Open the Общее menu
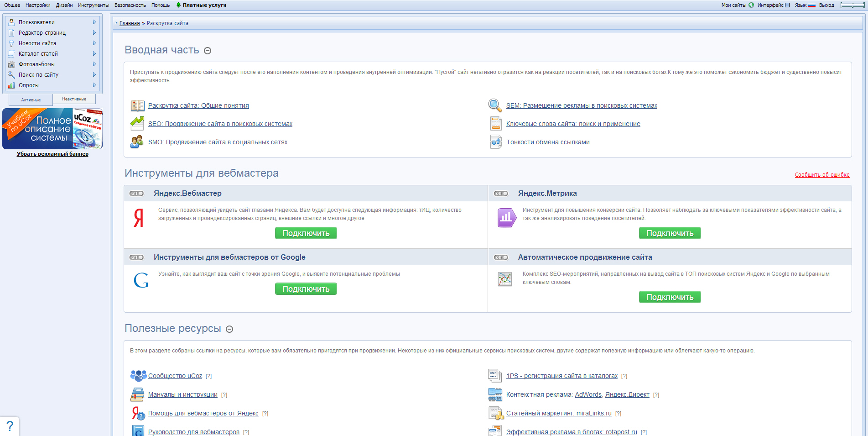Viewport: 868px width, 436px height. 12,5
